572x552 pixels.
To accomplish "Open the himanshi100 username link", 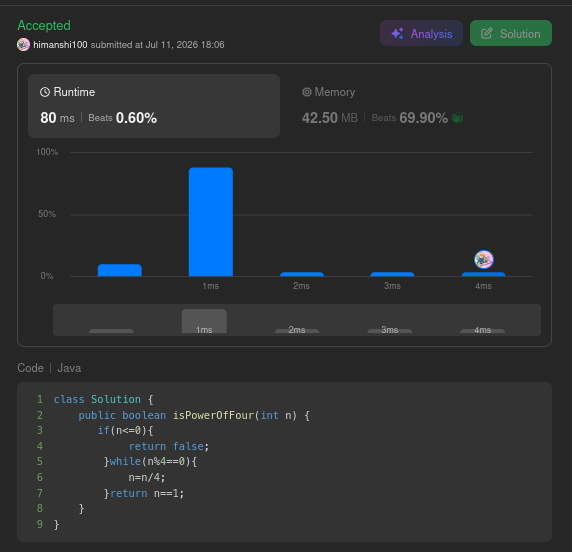I will click(x=60, y=45).
